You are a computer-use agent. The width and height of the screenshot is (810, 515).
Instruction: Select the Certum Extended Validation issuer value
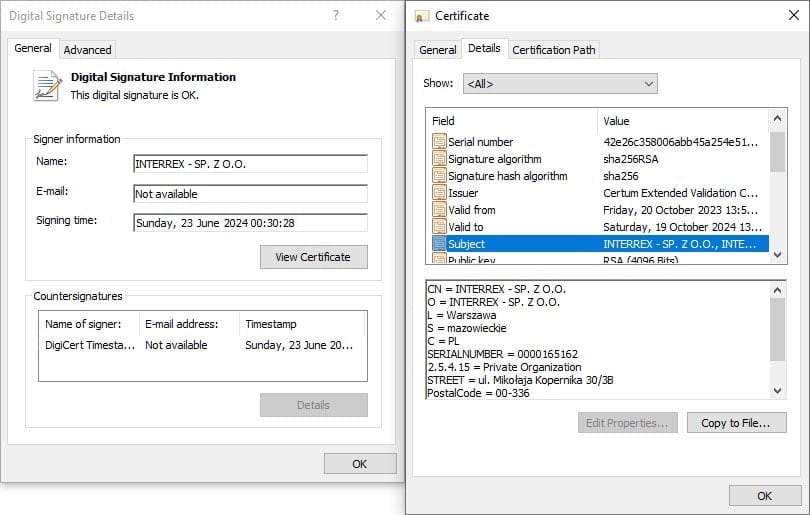[680, 193]
